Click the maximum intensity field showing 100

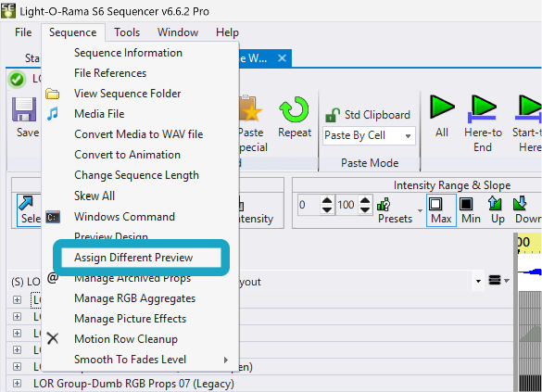(347, 205)
